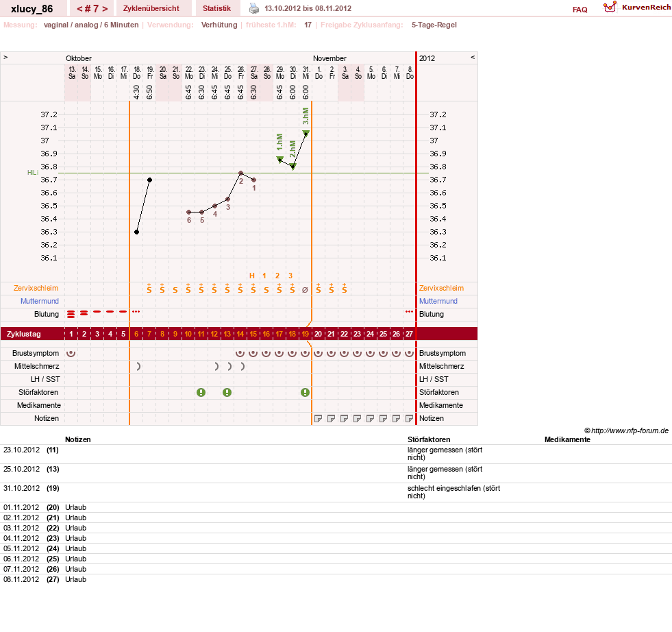Image resolution: width=672 pixels, height=632 pixels.
Task: Click the right Muttermund row label
Action: coord(438,301)
